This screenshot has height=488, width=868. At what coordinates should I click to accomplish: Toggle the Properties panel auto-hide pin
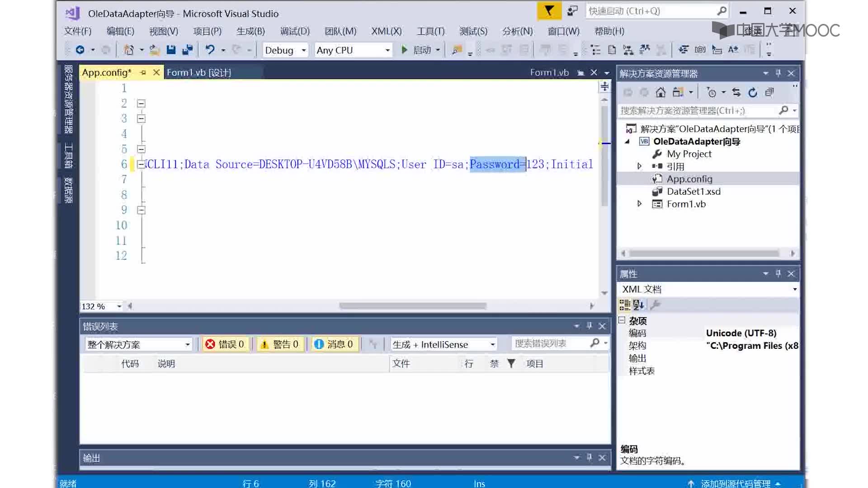pyautogui.click(x=778, y=273)
